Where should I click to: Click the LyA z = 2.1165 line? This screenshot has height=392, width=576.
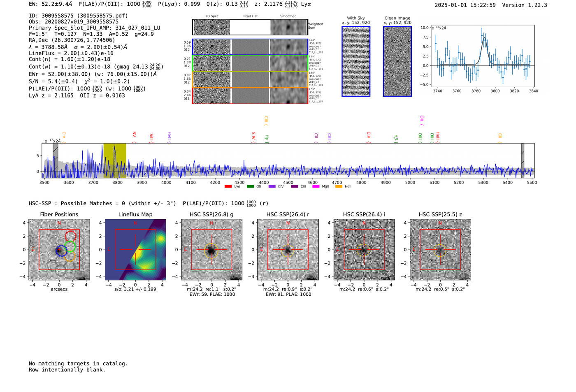51,95
